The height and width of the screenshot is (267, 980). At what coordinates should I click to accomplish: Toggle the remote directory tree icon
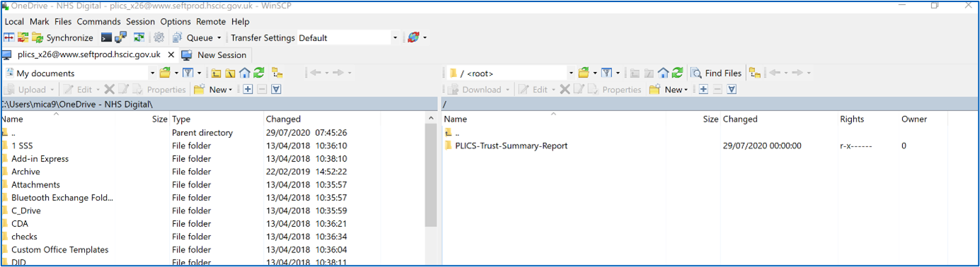(755, 73)
